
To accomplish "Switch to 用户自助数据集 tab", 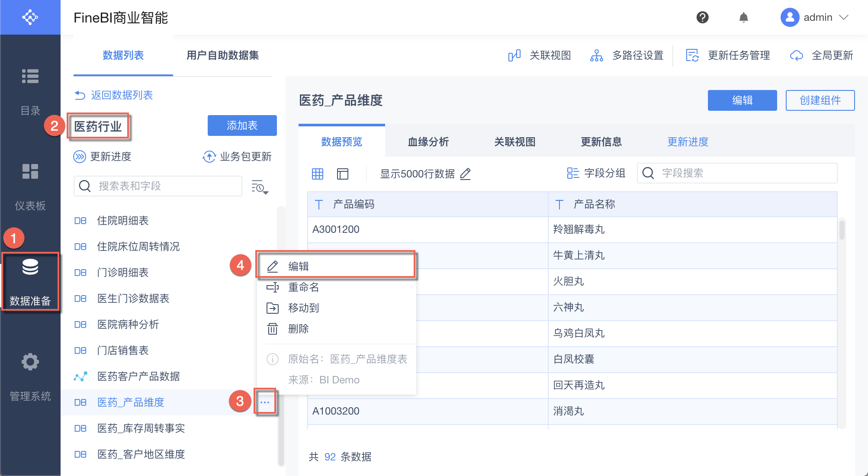I will click(x=222, y=55).
